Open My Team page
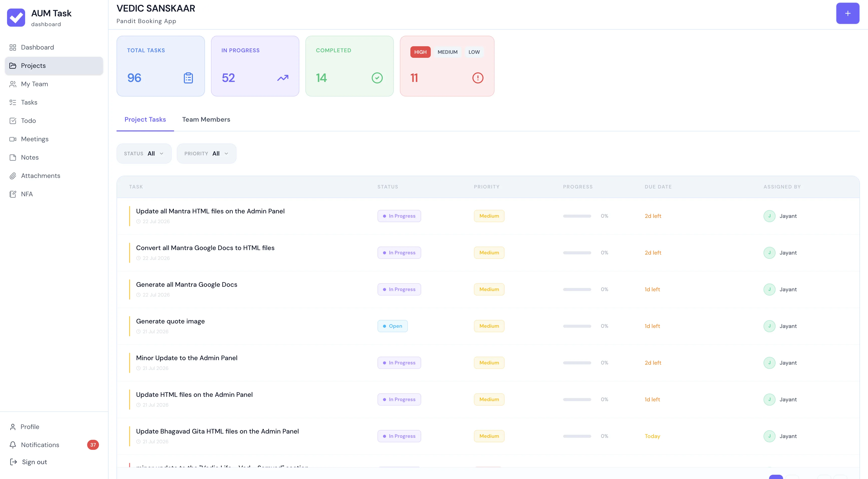Viewport: 868px width, 479px height. click(x=54, y=84)
